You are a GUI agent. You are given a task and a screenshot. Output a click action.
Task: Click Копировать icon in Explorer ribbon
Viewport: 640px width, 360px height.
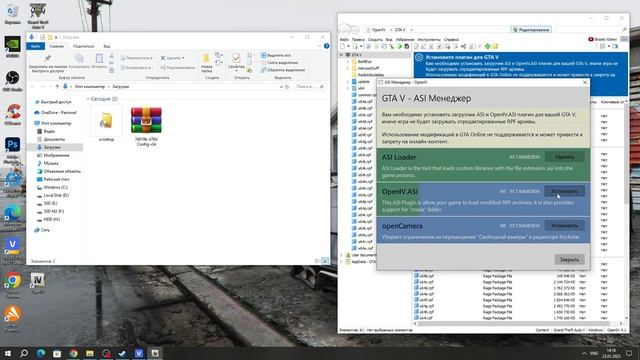coord(79,58)
